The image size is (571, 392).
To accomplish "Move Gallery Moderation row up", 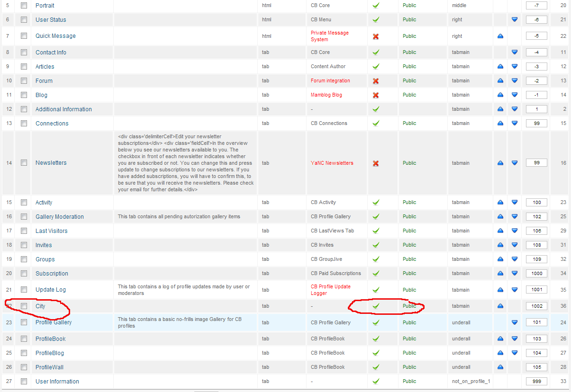I will pos(500,217).
